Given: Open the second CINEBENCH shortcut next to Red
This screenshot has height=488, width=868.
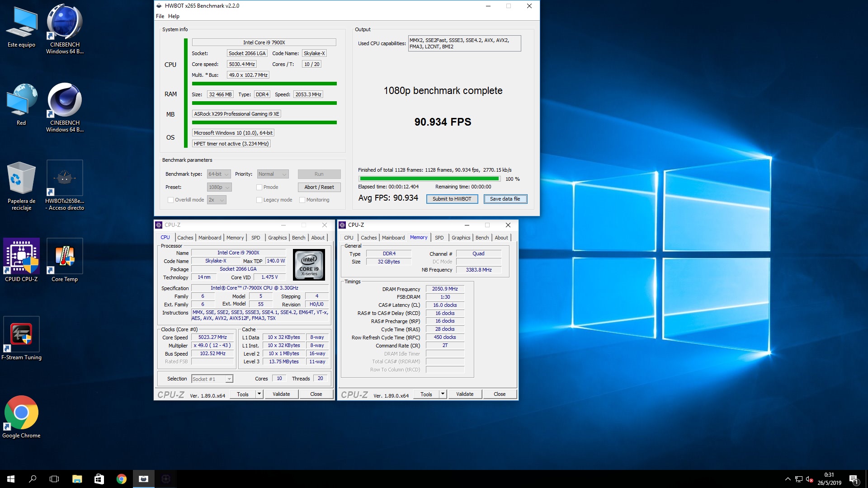Looking at the screenshot, I should [x=65, y=107].
